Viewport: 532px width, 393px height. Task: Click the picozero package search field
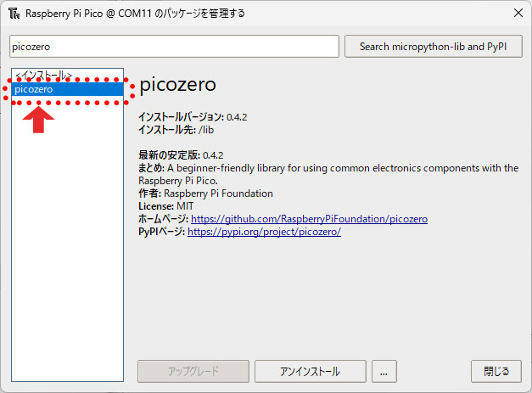[174, 47]
